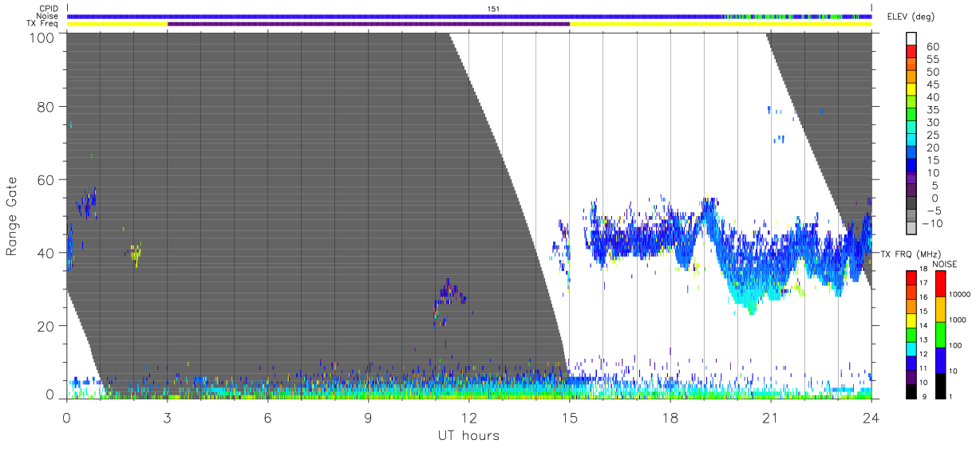The width and height of the screenshot is (980, 452).
Task: Click the black 1–10 NOISE swatch
Action: (x=940, y=386)
